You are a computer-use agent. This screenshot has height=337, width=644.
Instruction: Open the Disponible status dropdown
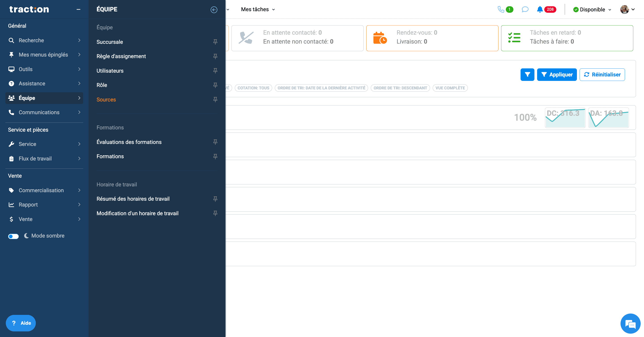tap(592, 9)
